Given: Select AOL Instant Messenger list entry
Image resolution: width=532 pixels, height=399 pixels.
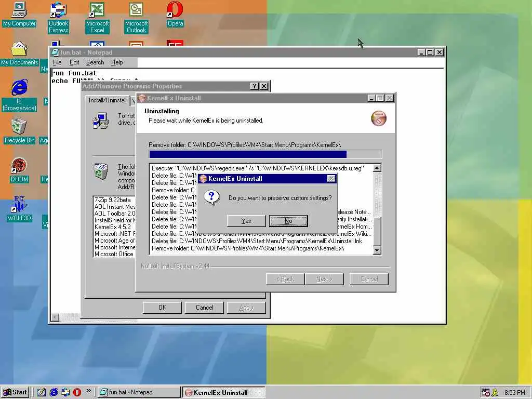Looking at the screenshot, I should click(x=114, y=207).
